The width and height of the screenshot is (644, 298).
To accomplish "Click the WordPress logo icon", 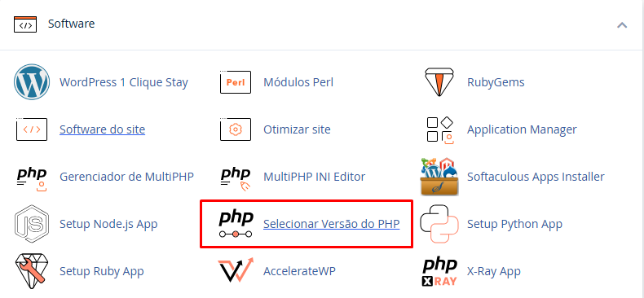I will pyautogui.click(x=32, y=82).
